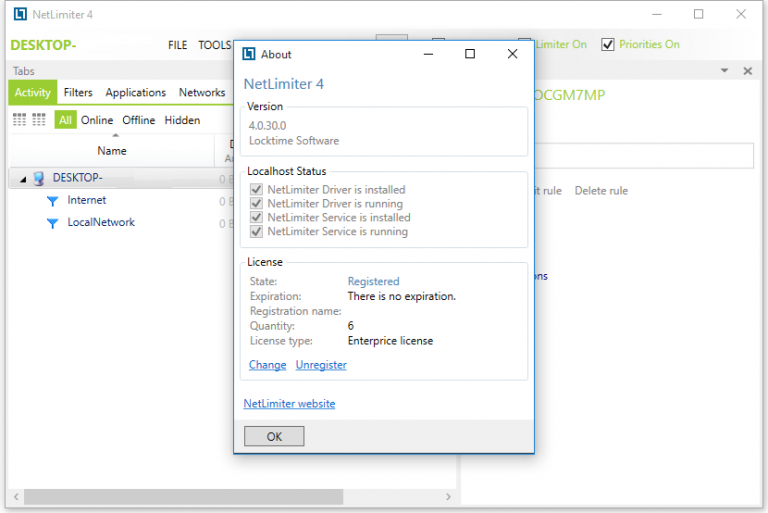Close the right panel with the X icon
Image resolution: width=768 pixels, height=513 pixels.
point(747,71)
